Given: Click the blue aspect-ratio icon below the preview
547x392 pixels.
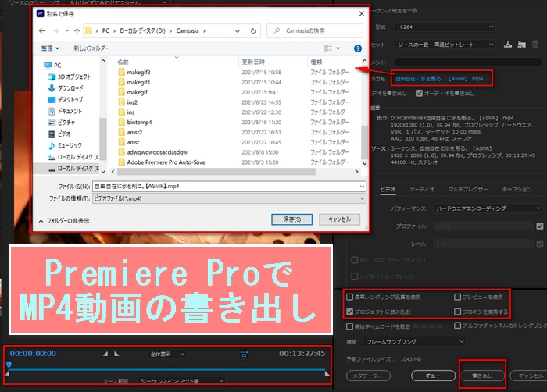Looking at the screenshot, I should pos(244,355).
